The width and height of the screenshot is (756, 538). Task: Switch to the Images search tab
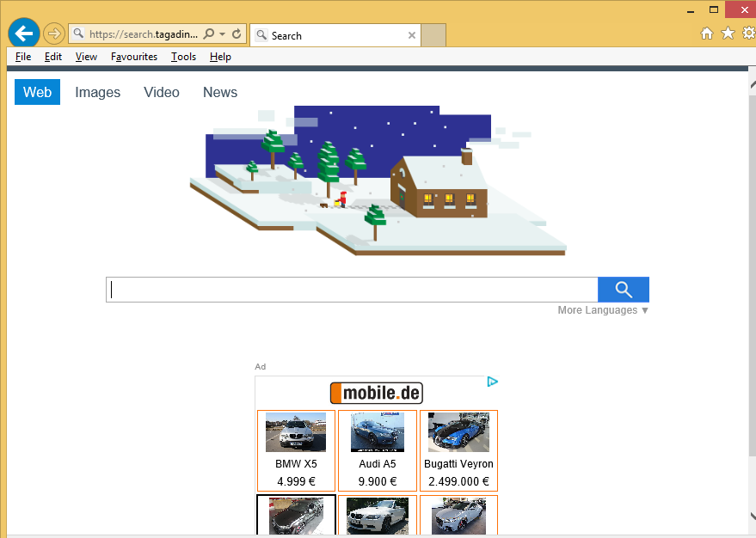pyautogui.click(x=97, y=93)
